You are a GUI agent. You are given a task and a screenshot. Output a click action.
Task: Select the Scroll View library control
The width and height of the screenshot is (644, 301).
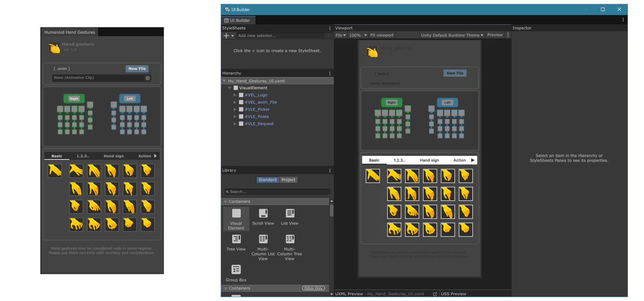[263, 217]
